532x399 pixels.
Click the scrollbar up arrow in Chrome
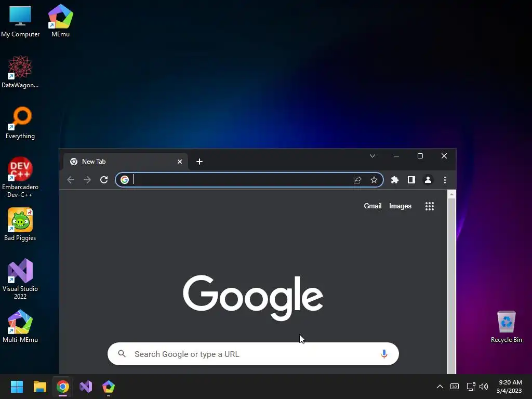[x=451, y=194]
